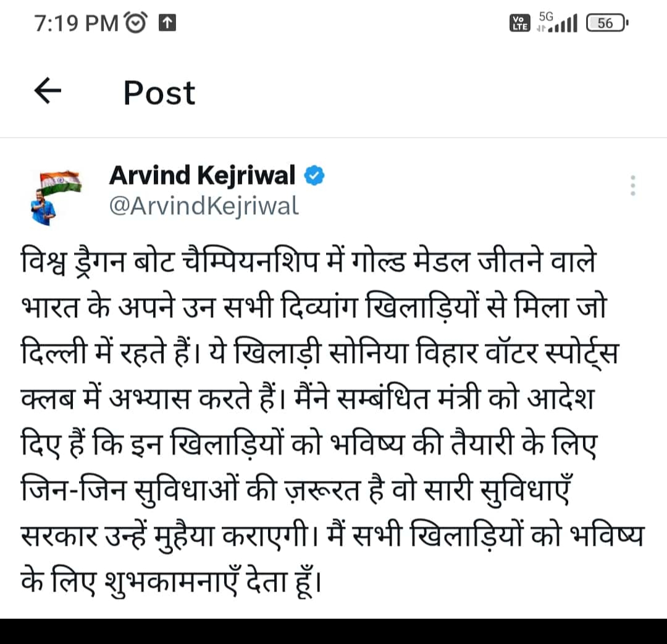
Task: Tap the upload arrow status bar icon
Action: (x=167, y=23)
